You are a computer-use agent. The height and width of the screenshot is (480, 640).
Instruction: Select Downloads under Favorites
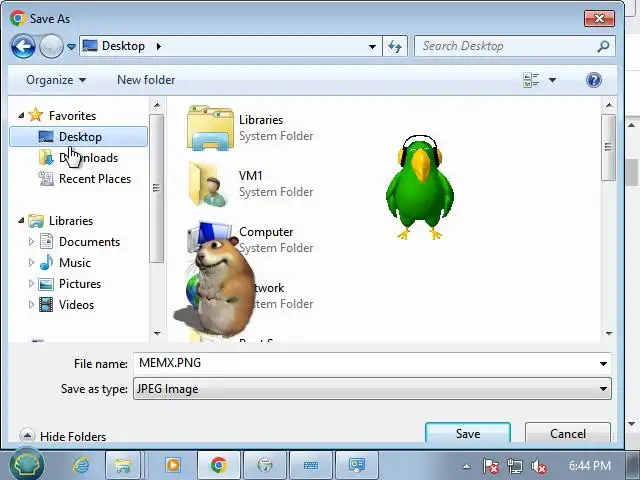[x=78, y=158]
